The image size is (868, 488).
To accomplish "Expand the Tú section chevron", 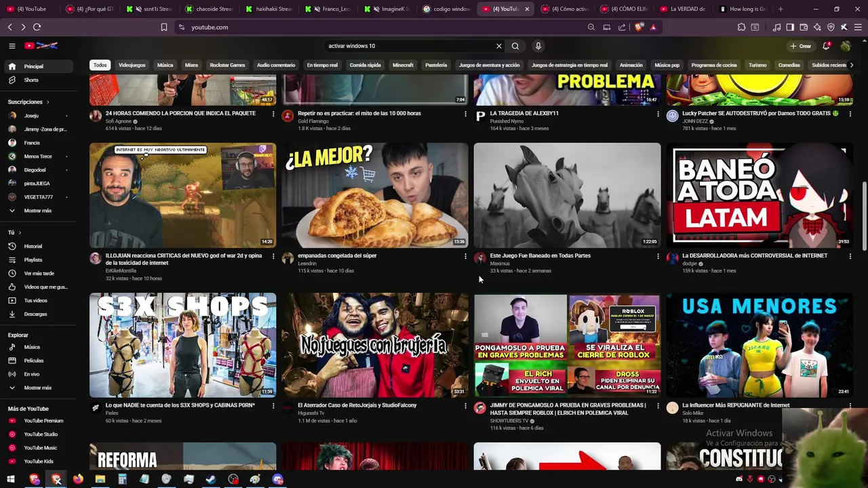I will pos(21,232).
